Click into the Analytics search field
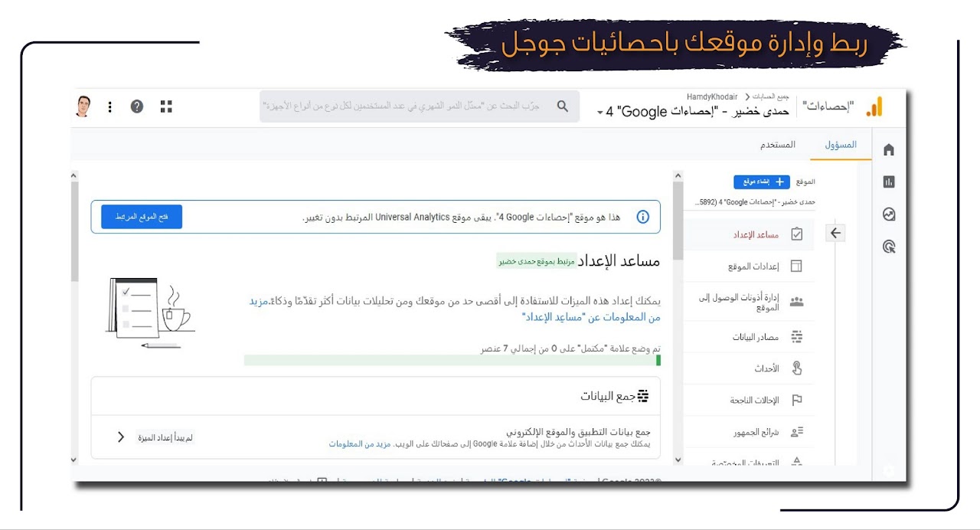Viewport: 980px width, 530px height. [x=420, y=106]
